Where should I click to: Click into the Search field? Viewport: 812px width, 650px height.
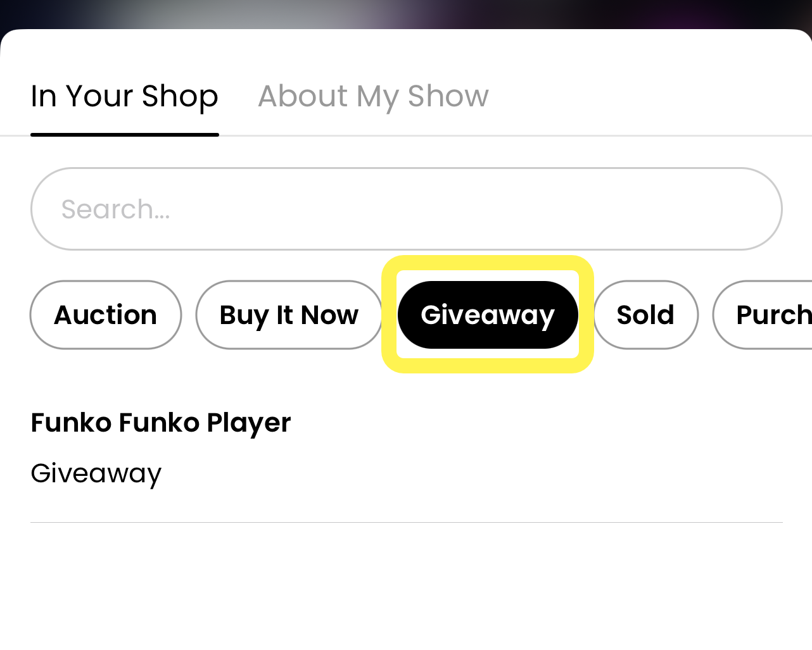[406, 209]
